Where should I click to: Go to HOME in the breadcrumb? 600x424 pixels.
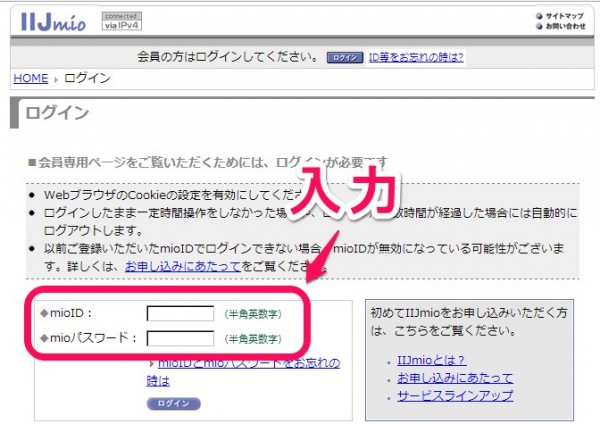coord(31,78)
